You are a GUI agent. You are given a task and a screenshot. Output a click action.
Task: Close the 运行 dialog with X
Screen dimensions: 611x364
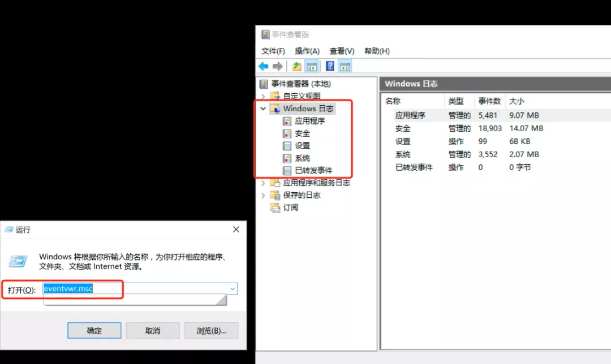[x=236, y=229]
